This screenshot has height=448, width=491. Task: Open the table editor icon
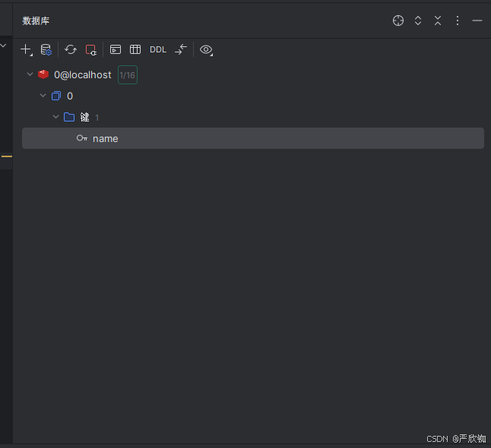135,50
